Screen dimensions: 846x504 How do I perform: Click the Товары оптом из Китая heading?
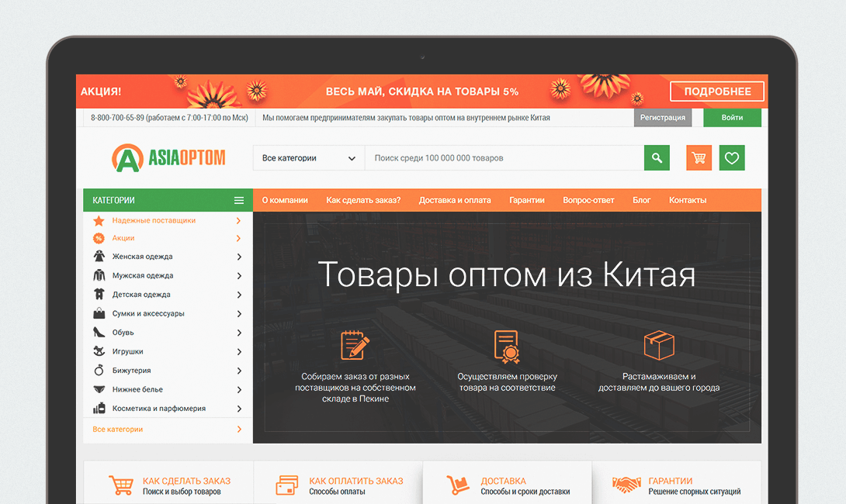click(x=507, y=274)
